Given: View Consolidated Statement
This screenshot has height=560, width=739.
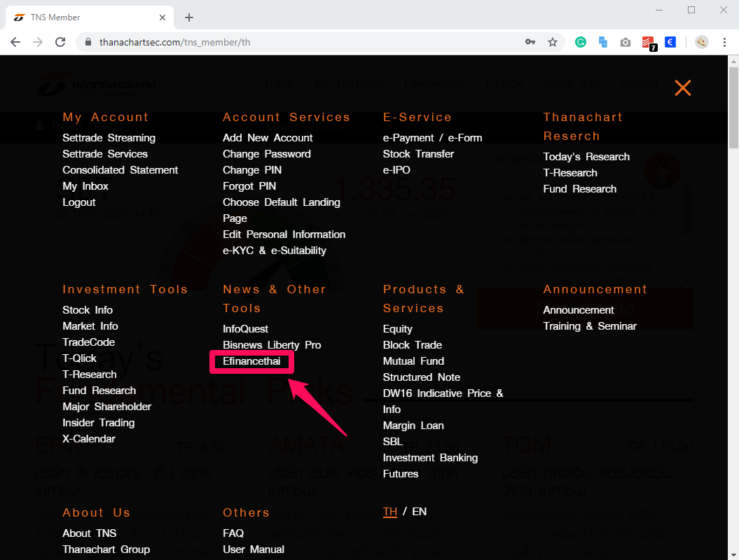Looking at the screenshot, I should point(120,170).
